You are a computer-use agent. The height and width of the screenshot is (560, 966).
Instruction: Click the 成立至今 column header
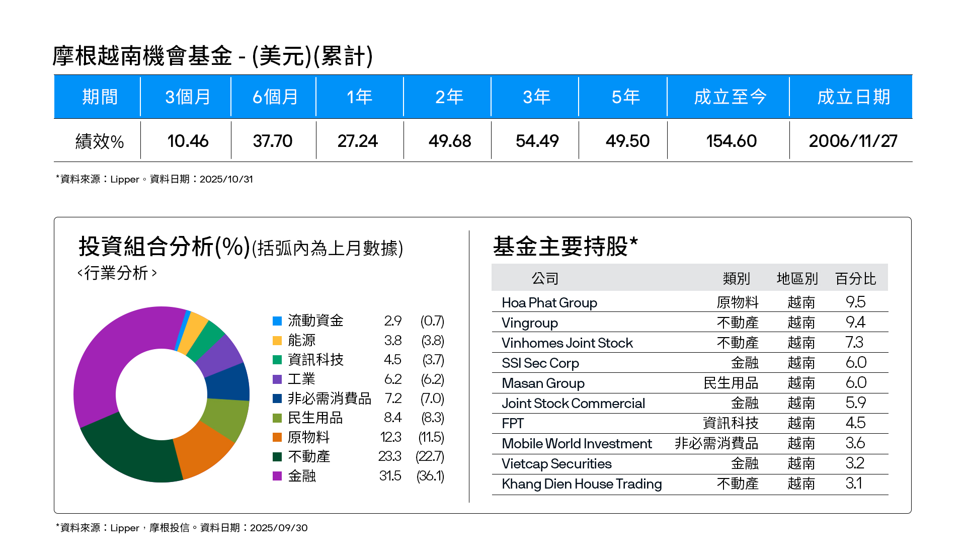coord(730,97)
